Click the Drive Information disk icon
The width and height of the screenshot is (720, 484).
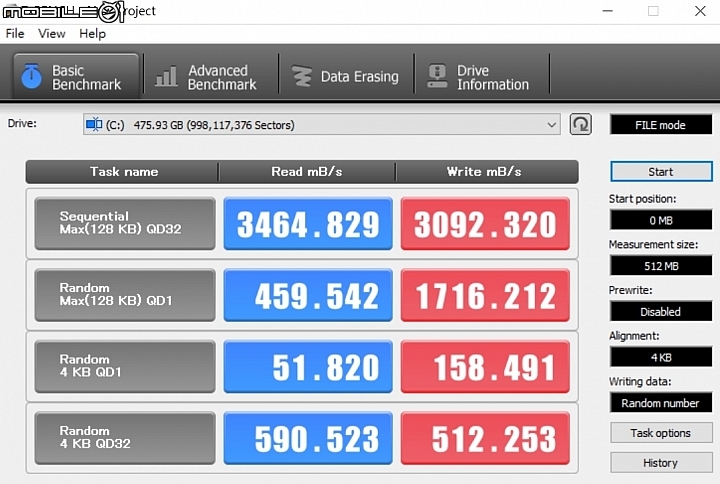tap(437, 76)
